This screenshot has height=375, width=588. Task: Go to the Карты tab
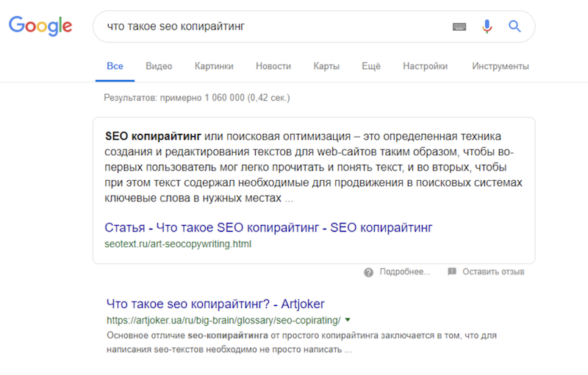(326, 66)
